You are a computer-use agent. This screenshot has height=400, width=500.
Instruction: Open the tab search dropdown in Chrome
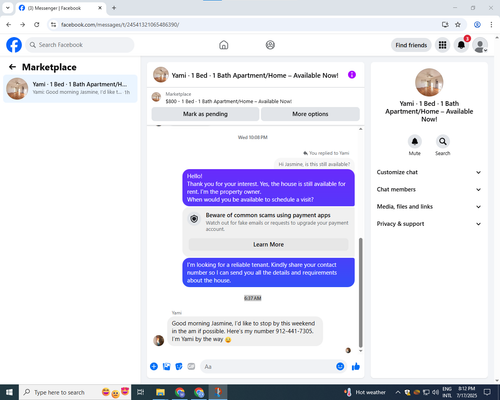point(8,8)
